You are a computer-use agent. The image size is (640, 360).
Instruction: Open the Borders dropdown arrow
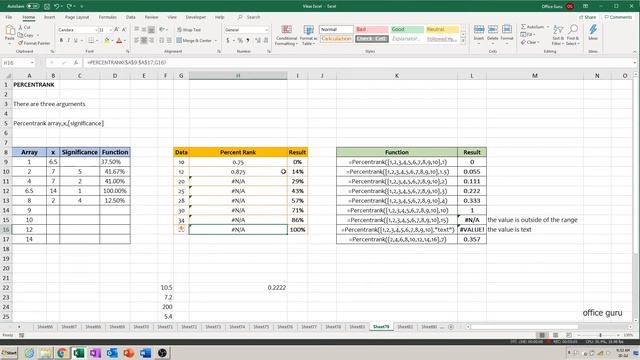98,41
